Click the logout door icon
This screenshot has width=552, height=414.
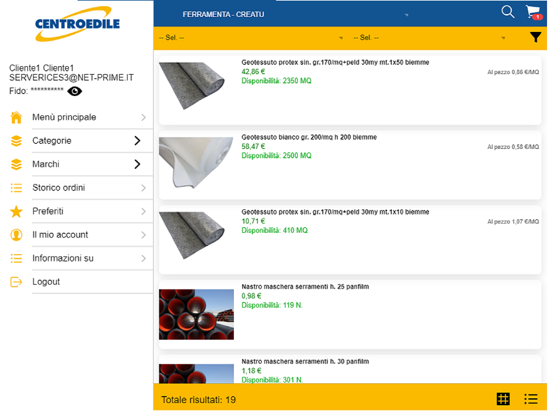click(16, 282)
